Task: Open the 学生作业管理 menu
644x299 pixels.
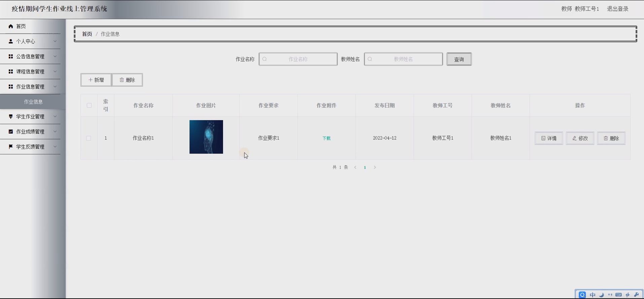Action: [30, 117]
